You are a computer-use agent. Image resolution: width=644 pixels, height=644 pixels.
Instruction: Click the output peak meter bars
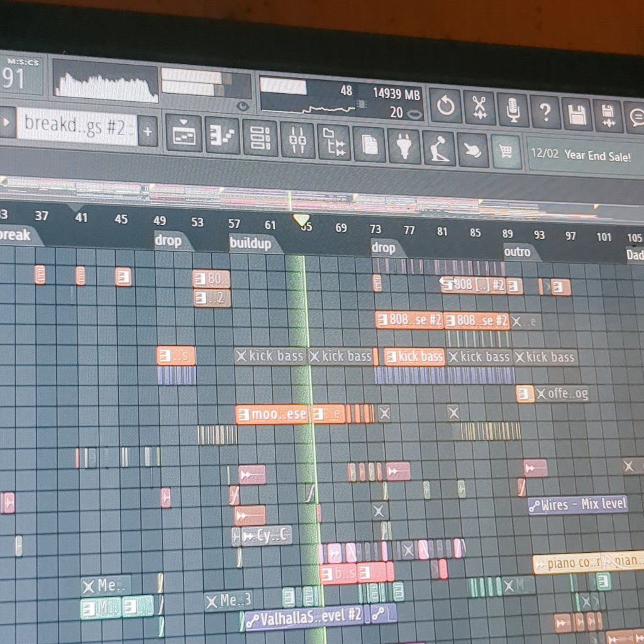pos(197,82)
